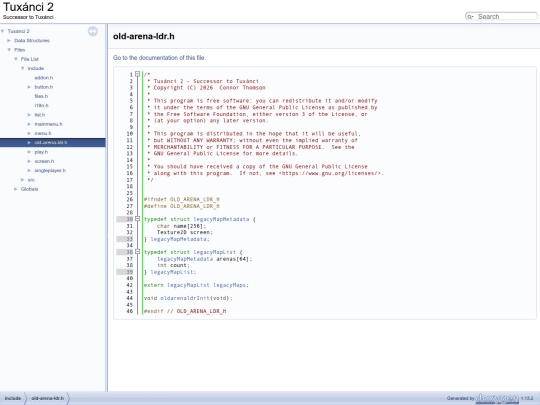This screenshot has width=540, height=405.
Task: Collapse the File List node arrow
Action: tap(16, 59)
